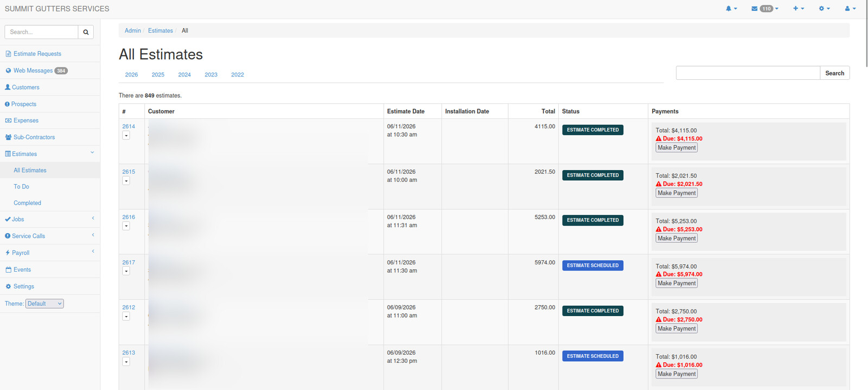868x390 pixels.
Task: Select All Estimates submenu item
Action: pos(30,171)
